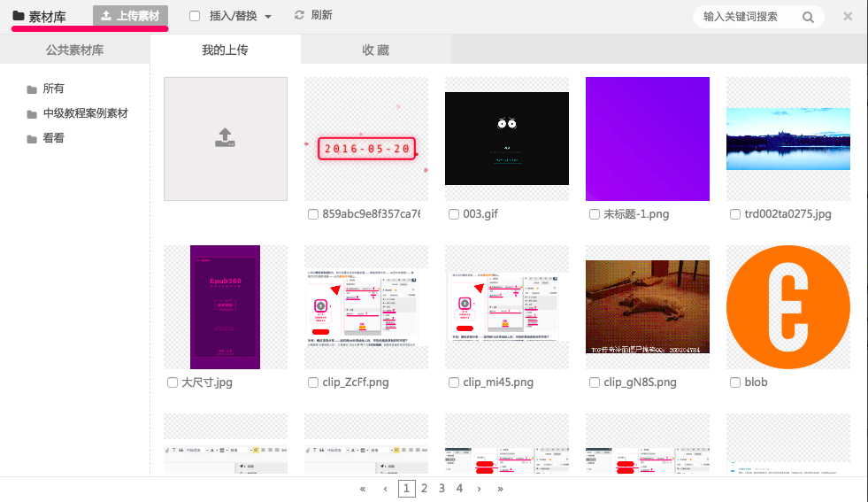
Task: Click the search magnifier icon
Action: 808,17
